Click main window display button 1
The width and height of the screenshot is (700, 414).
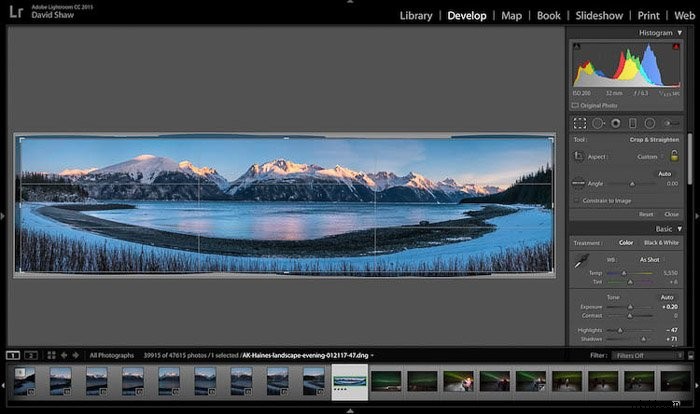point(12,355)
